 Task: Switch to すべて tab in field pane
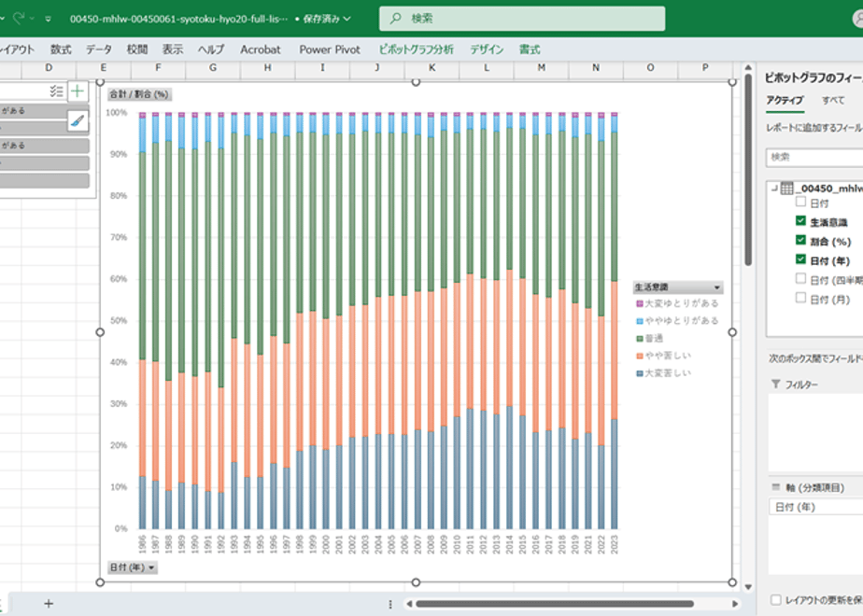[x=833, y=100]
